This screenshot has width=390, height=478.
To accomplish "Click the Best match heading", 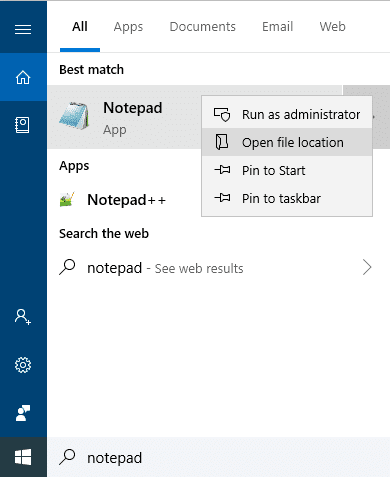I will 91,70.
